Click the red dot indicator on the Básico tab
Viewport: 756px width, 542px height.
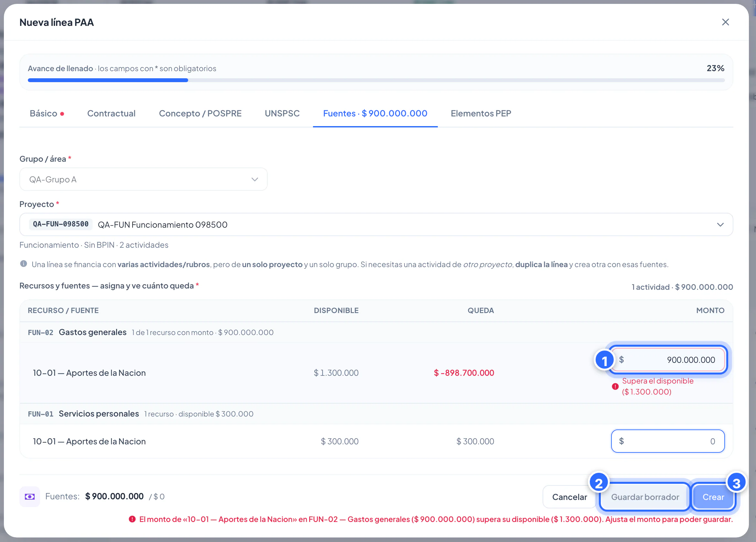pyautogui.click(x=62, y=114)
